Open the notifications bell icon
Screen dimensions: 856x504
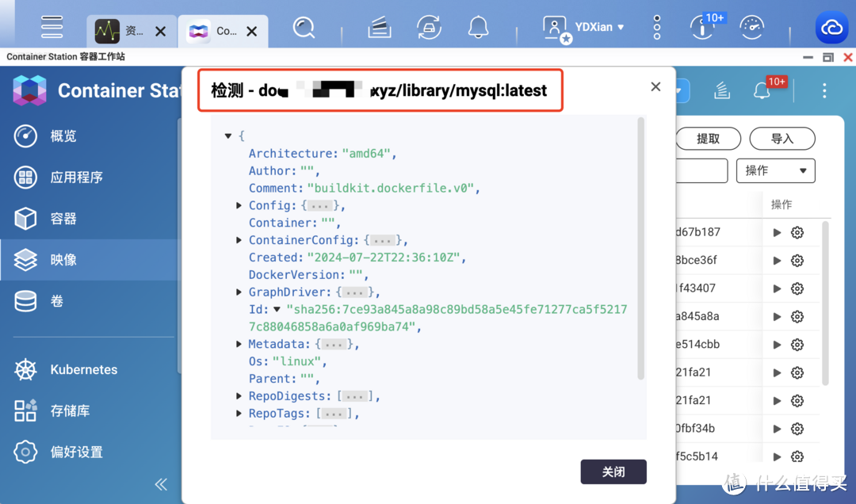(478, 26)
